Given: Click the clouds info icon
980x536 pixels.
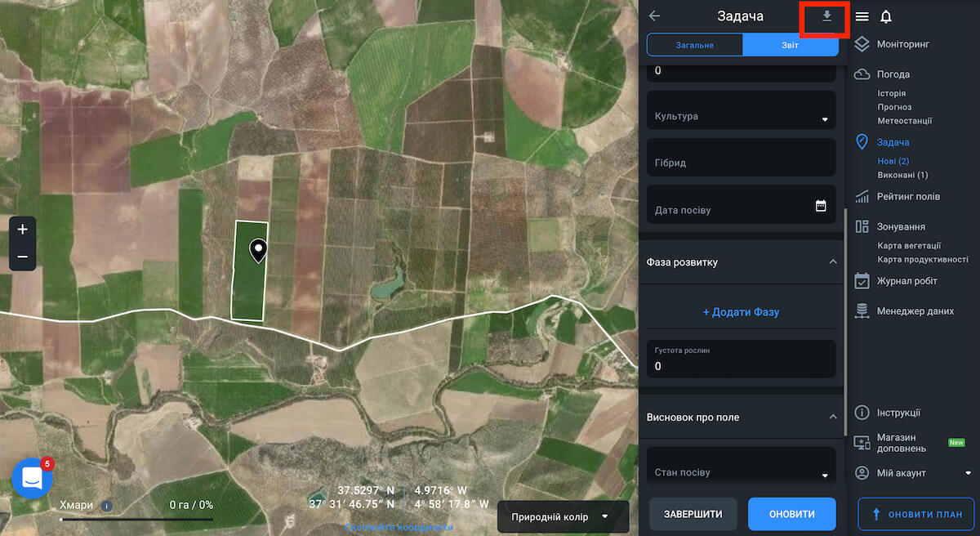Looking at the screenshot, I should (x=106, y=505).
